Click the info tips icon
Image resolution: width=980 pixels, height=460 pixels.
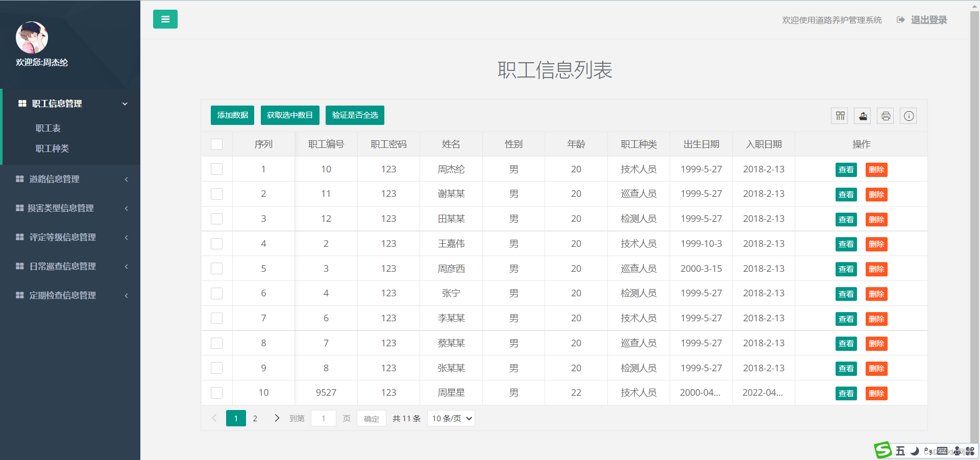[909, 116]
